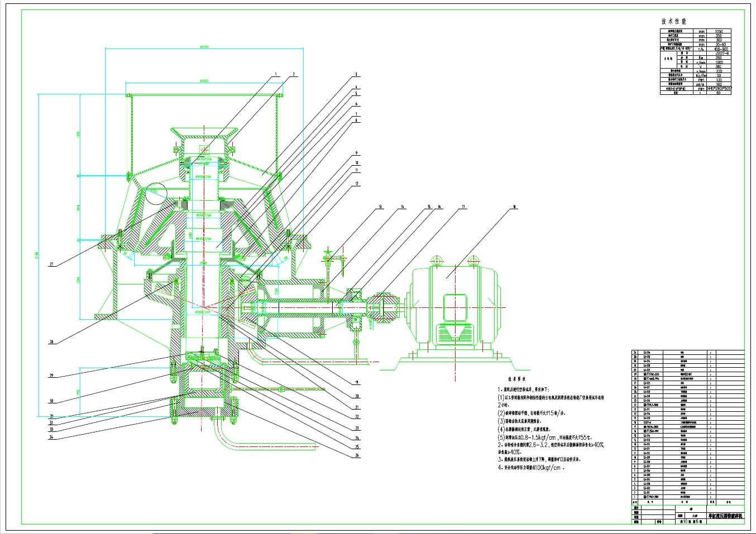
Task: Select the 220 r/min value in the table
Action: click(x=719, y=71)
